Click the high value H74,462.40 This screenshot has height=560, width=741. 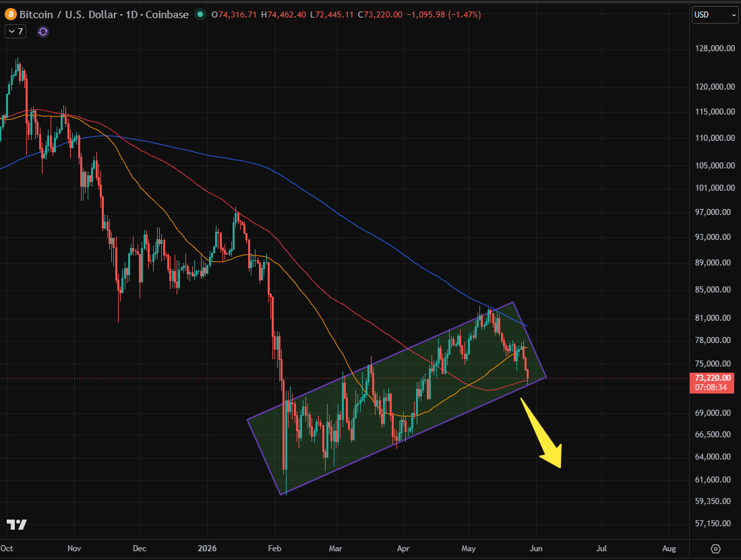point(284,15)
